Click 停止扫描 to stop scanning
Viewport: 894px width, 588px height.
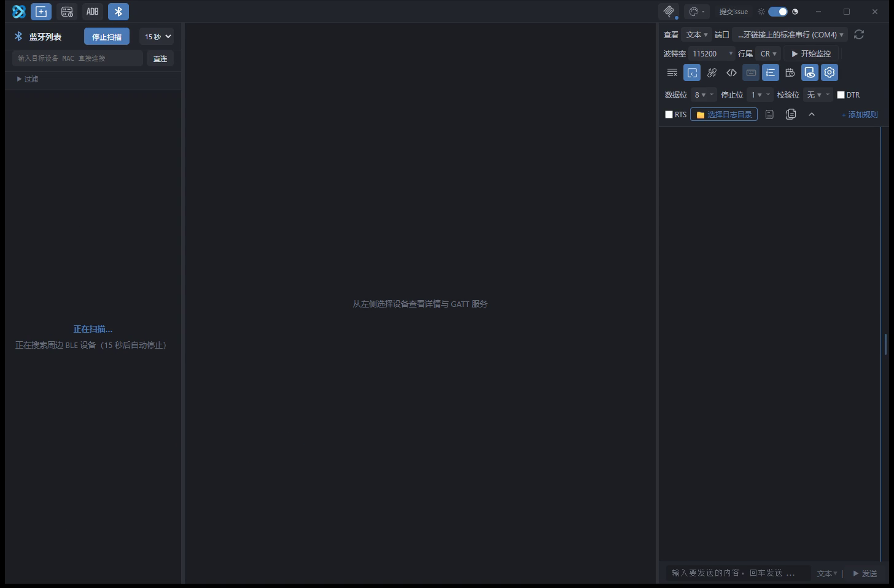click(107, 37)
